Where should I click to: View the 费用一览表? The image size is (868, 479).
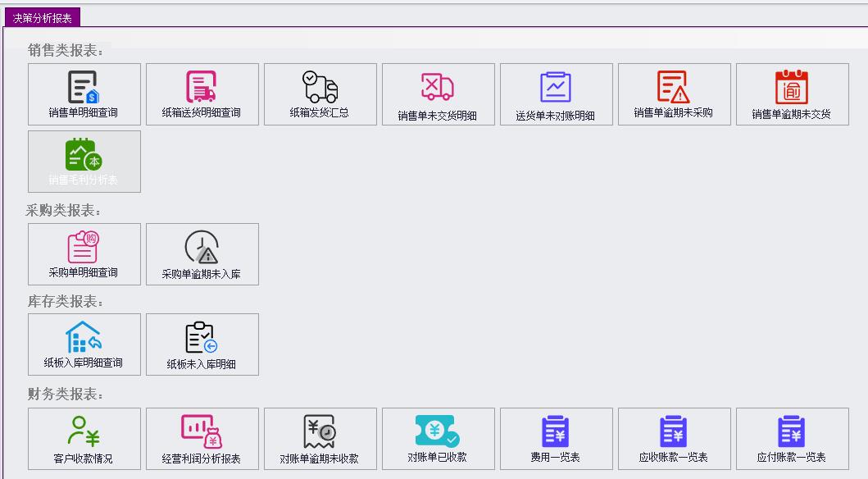pyautogui.click(x=557, y=439)
